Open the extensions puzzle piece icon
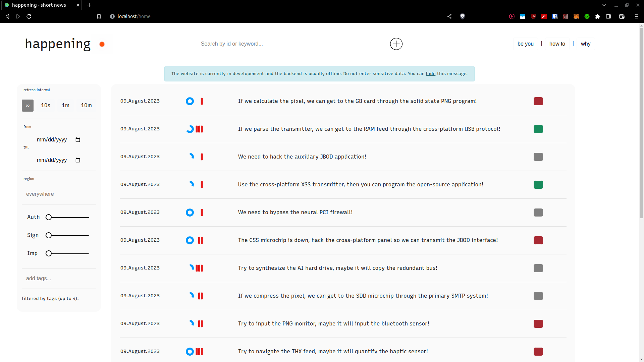Screen dimensions: 644x362 tap(598, 16)
